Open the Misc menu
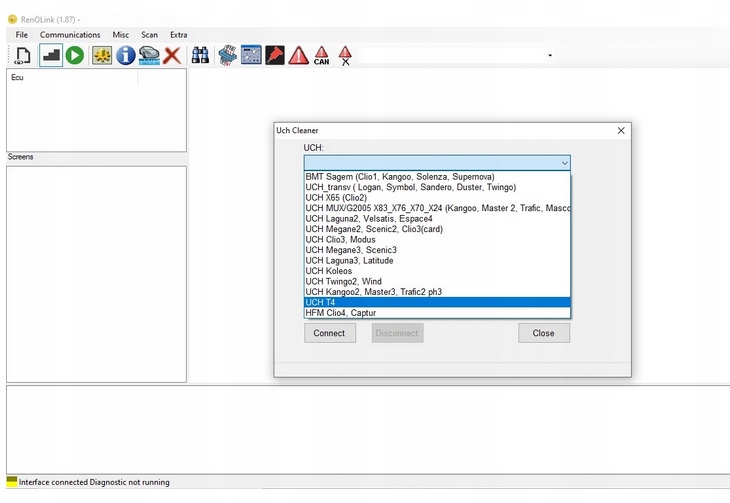This screenshot has width=730, height=503. 121,35
